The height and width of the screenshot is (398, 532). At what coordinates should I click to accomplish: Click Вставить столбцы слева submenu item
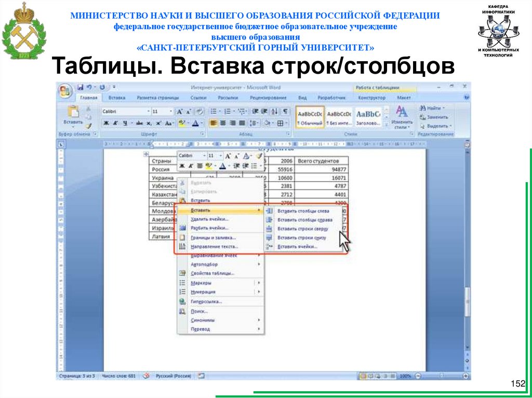tap(303, 211)
